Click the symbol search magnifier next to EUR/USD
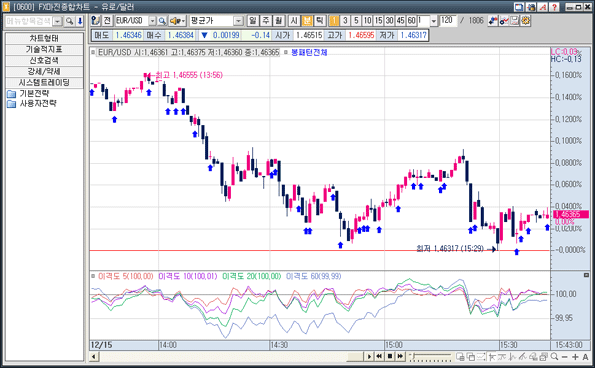 pos(162,21)
